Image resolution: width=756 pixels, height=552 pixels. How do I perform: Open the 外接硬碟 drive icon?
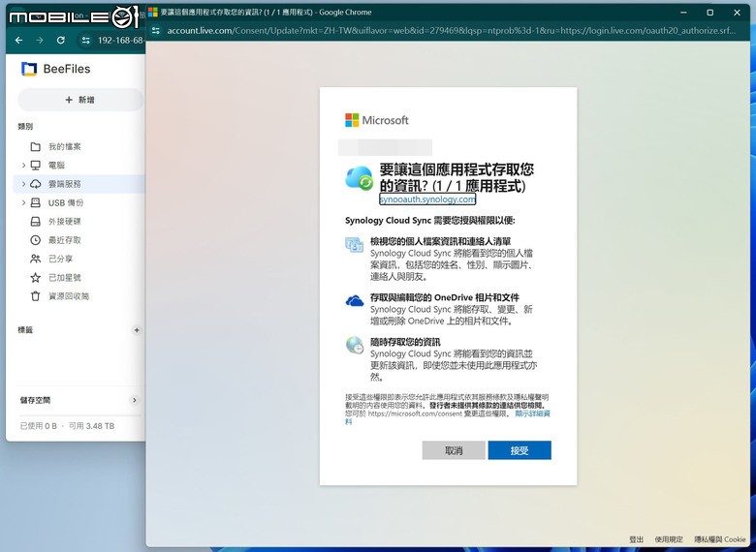point(35,222)
